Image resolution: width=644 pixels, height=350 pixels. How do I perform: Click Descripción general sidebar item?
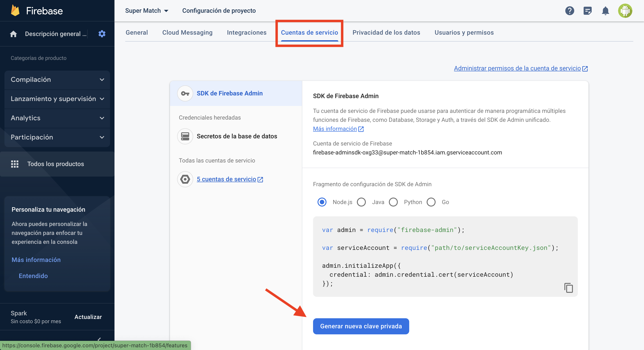click(55, 34)
